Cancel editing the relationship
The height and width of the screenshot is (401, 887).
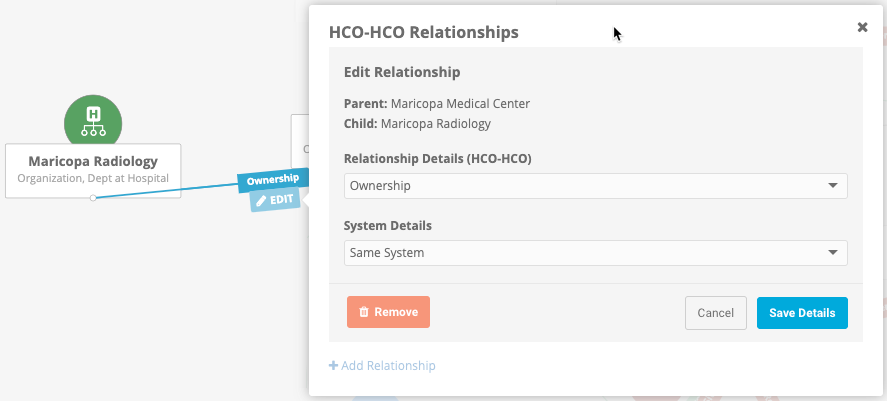coord(715,313)
